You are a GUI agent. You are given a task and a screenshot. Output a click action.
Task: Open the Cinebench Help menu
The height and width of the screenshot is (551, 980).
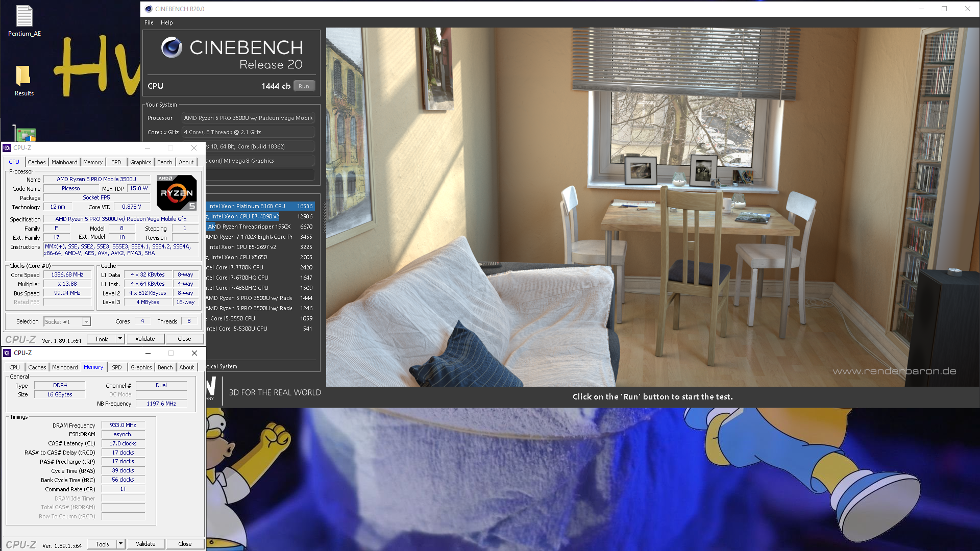[x=166, y=22]
